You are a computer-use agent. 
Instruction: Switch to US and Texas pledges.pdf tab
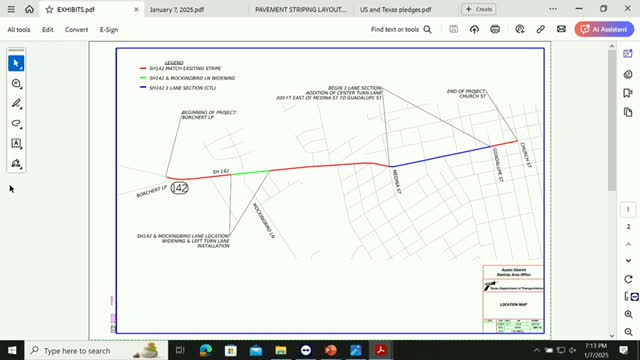pos(396,9)
